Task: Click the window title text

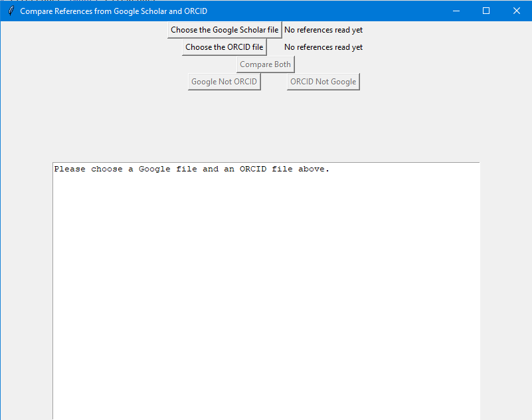Action: 114,11
